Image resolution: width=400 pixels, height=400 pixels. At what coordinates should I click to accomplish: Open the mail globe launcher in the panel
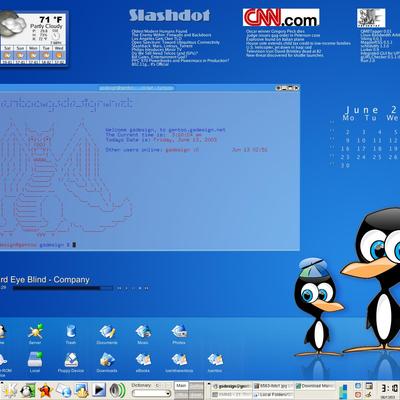63,391
